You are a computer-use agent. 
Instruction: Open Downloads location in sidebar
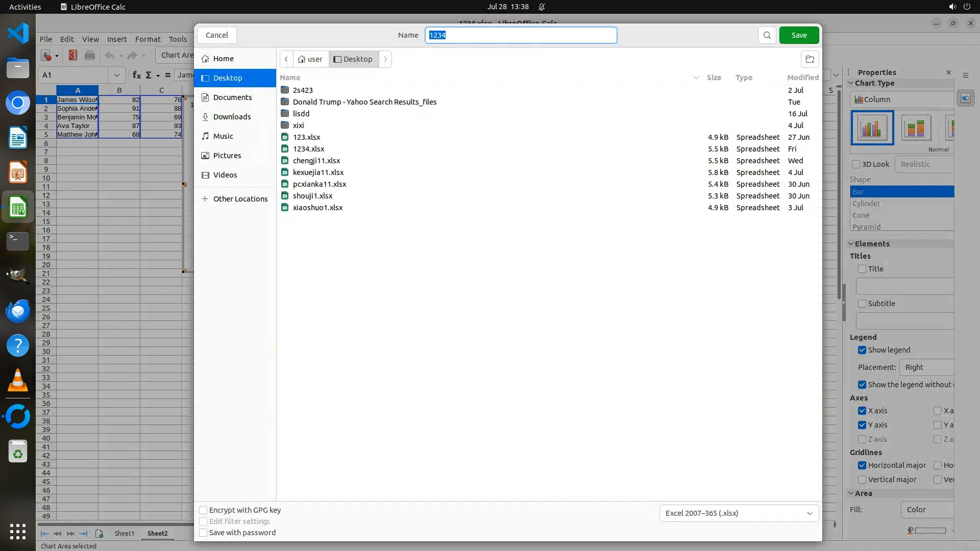tap(232, 117)
